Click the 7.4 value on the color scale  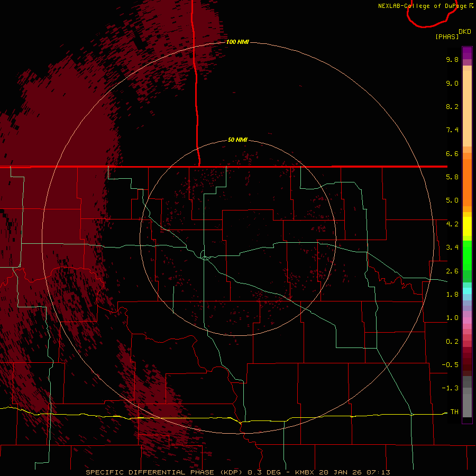(452, 130)
